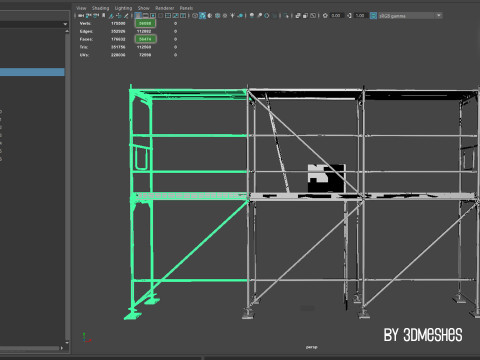Open the View panel menu

click(81, 8)
